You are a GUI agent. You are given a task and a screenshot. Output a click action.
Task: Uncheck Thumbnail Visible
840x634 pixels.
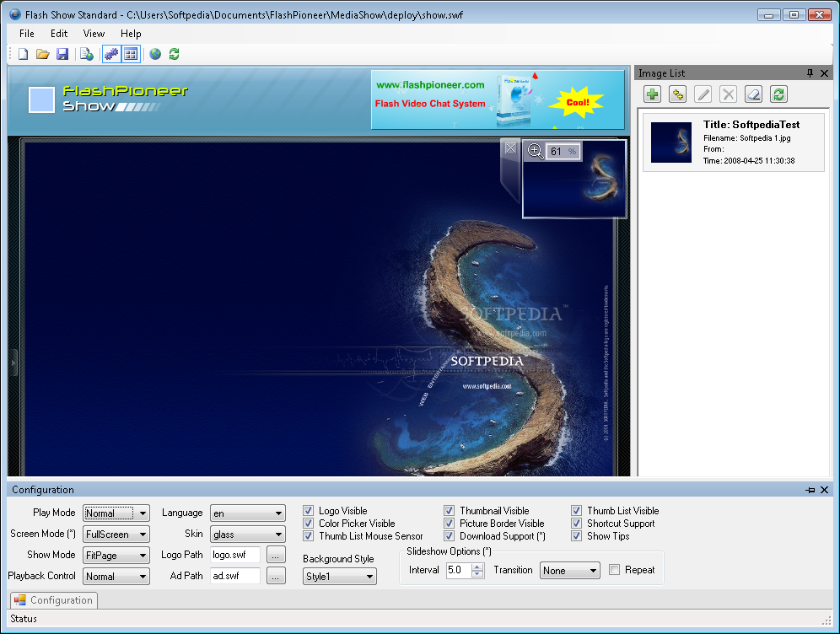pos(449,510)
